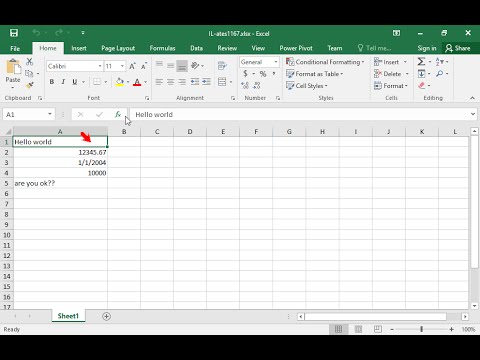The width and height of the screenshot is (480, 360).
Task: Click the Format cells button
Action: (x=391, y=86)
